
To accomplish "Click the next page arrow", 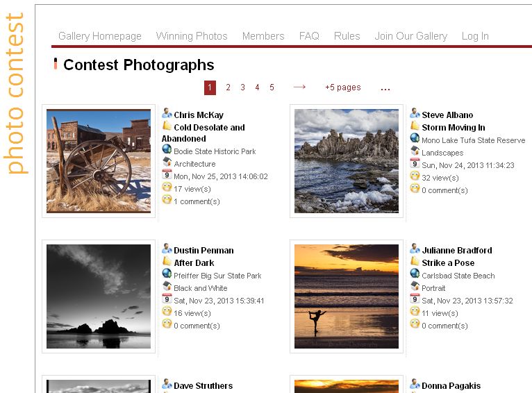I will 299,87.
